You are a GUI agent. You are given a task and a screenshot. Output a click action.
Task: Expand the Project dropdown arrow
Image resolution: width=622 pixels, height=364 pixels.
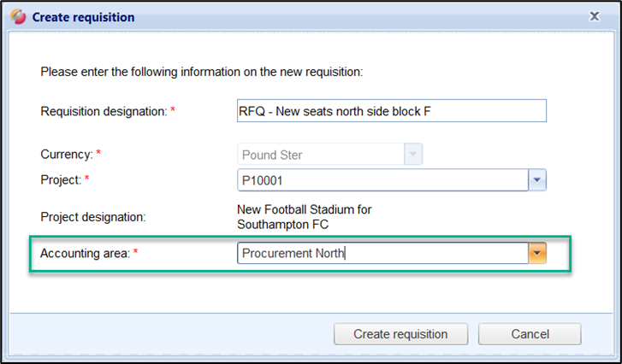coord(537,180)
